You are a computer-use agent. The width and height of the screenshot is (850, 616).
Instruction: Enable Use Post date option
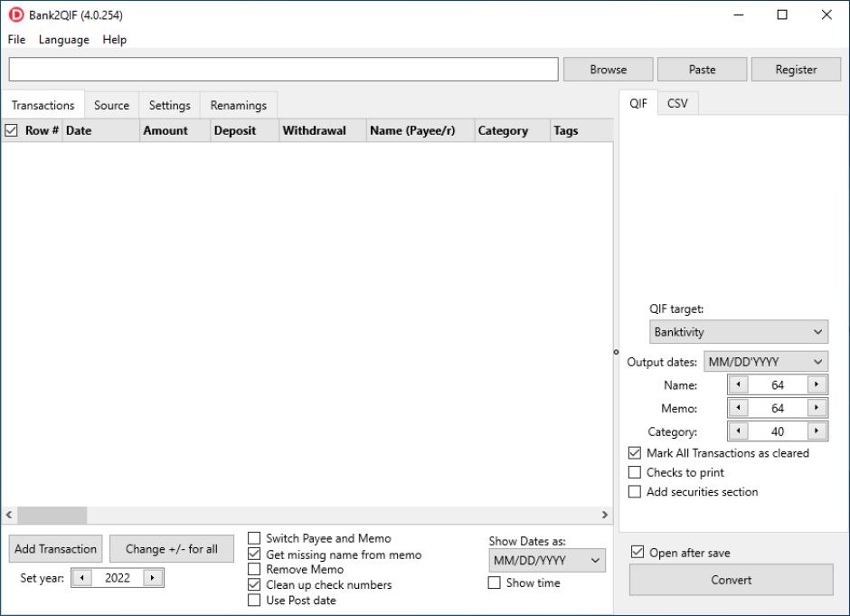(x=254, y=601)
